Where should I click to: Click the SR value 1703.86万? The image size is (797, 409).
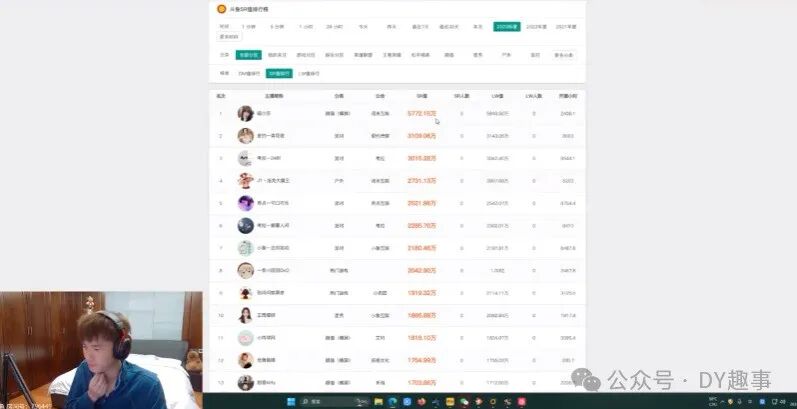click(x=421, y=382)
